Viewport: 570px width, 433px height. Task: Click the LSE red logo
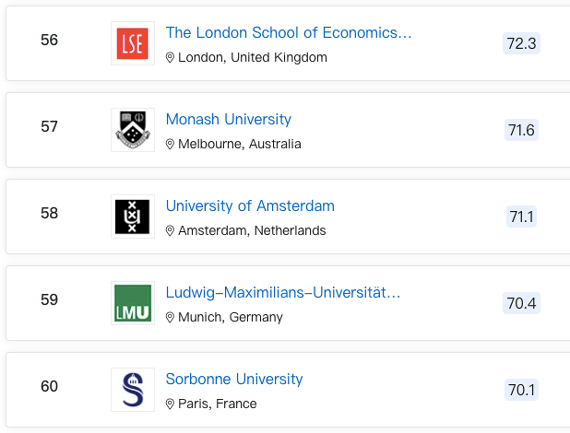pos(133,43)
